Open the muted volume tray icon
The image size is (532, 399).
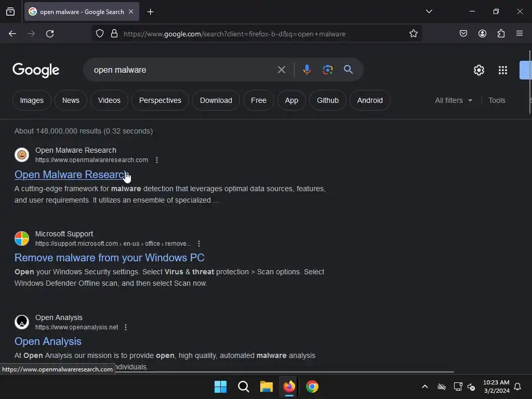pos(471,387)
